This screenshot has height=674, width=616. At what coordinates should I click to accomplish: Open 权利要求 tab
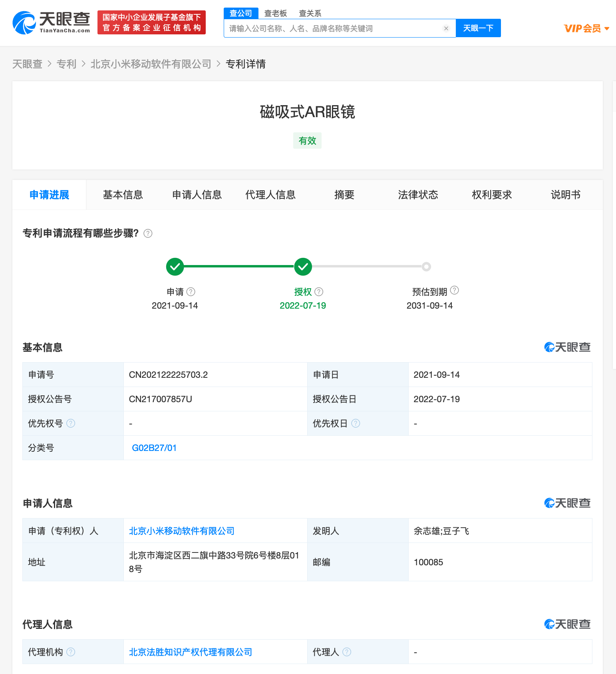[x=492, y=195]
